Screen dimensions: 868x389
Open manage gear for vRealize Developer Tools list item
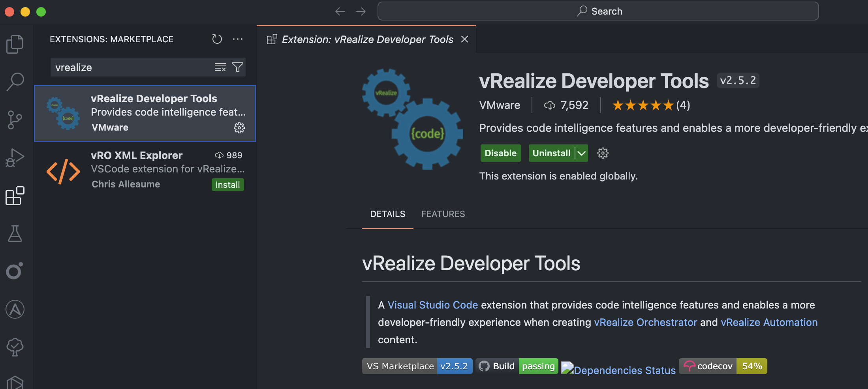pyautogui.click(x=239, y=128)
